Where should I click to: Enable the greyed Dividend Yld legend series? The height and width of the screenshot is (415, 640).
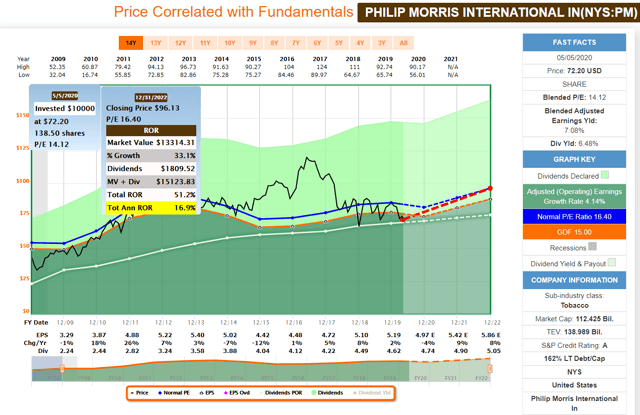(x=371, y=393)
